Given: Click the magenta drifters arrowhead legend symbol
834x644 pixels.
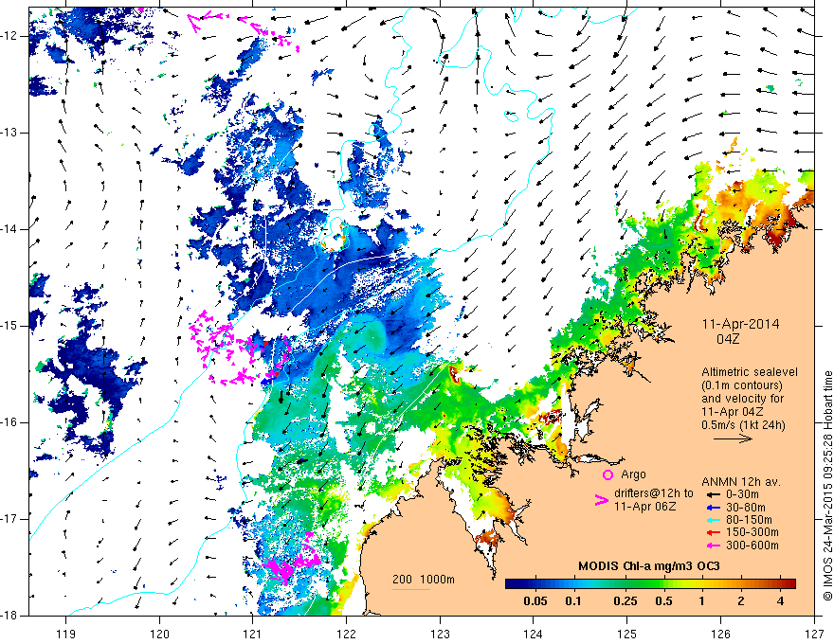Looking at the screenshot, I should tap(602, 499).
